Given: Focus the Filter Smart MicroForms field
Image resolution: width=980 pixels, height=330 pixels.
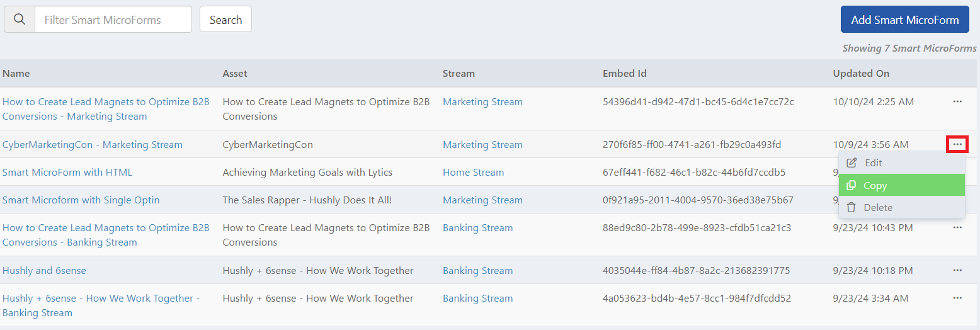Looking at the screenshot, I should tap(113, 20).
